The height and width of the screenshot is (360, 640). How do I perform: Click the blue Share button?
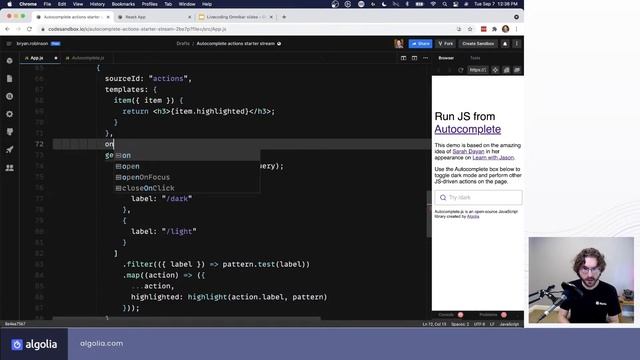pyautogui.click(x=420, y=44)
